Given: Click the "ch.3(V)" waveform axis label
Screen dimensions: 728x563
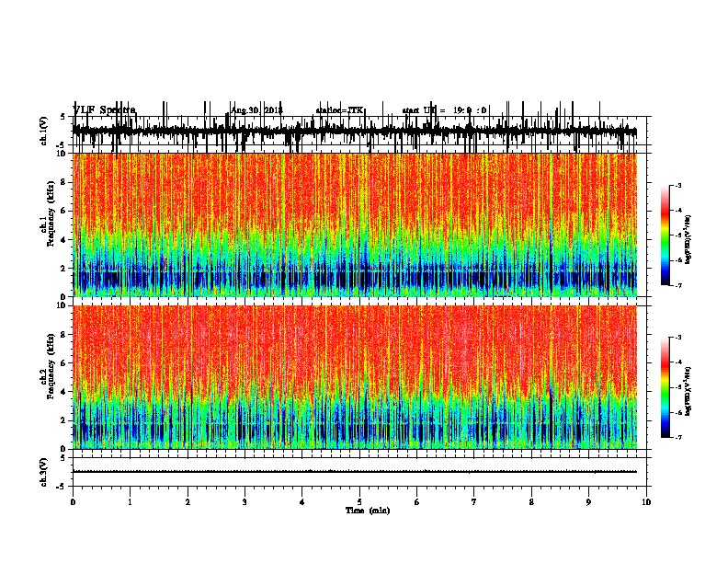Looking at the screenshot, I should (x=43, y=472).
